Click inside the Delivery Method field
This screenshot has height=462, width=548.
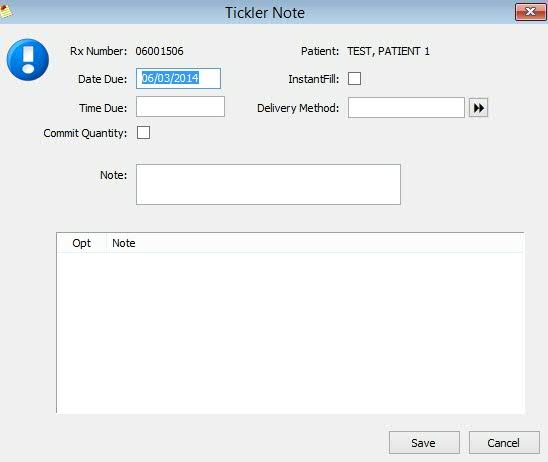pos(406,108)
